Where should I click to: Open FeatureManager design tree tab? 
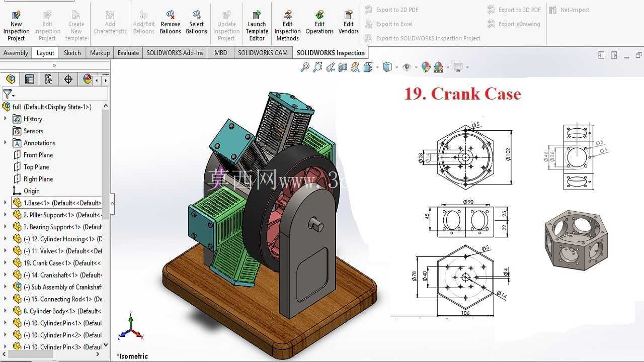coord(10,79)
